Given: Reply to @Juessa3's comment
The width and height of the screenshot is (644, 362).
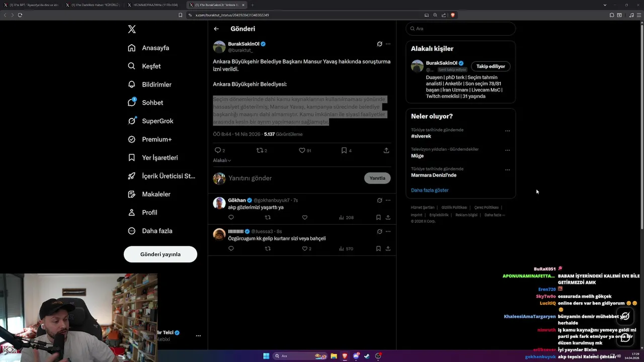Looking at the screenshot, I should 231,248.
